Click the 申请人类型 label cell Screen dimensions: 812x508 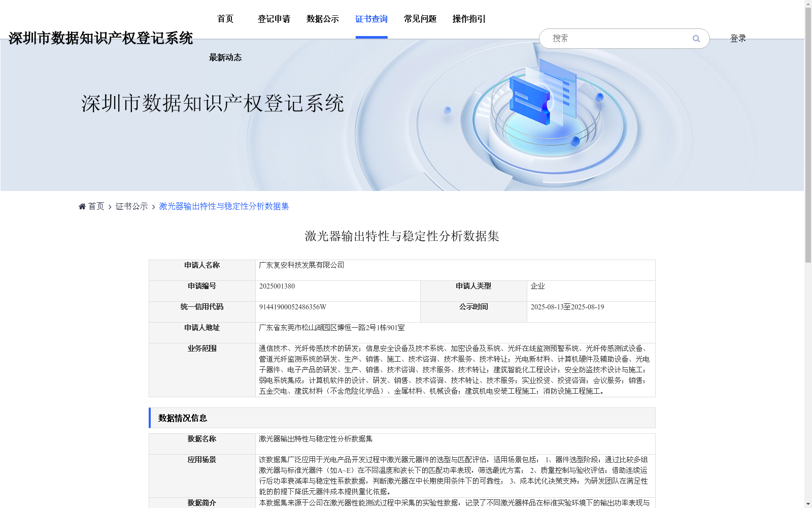[473, 291]
